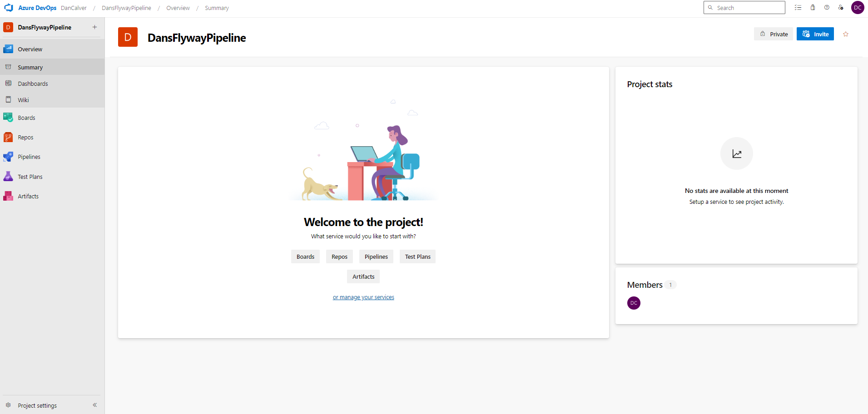Focus the Search input field

(744, 8)
